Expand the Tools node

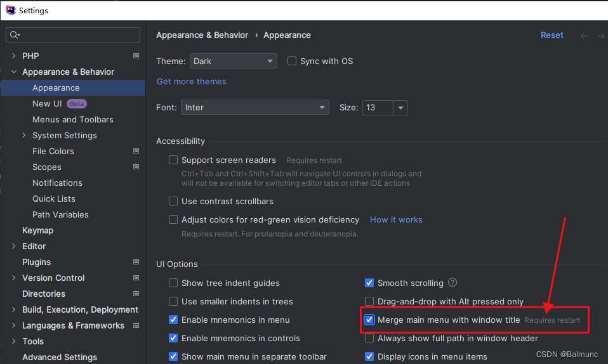pyautogui.click(x=14, y=342)
